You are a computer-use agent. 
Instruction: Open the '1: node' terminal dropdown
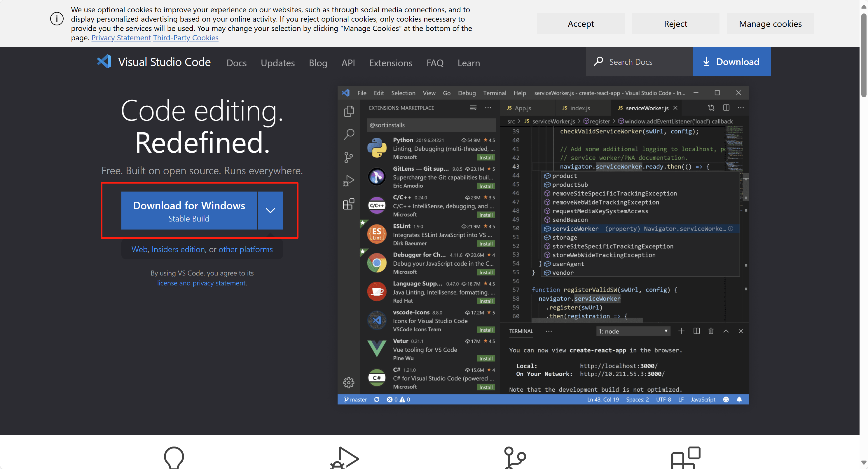633,332
